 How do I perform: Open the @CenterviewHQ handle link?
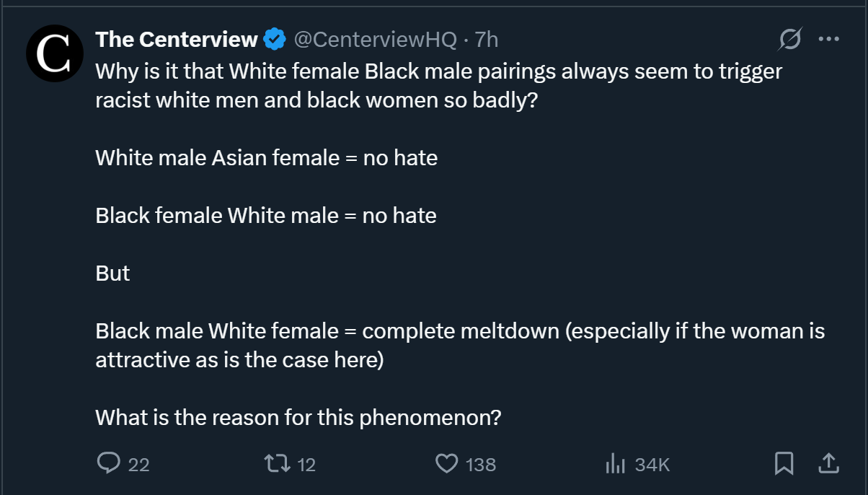click(x=375, y=40)
